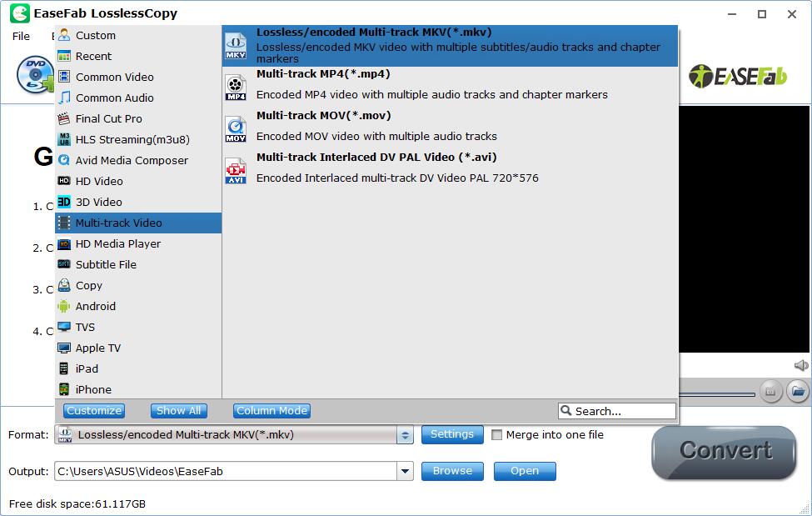
Task: Click the Output path field
Action: [x=226, y=471]
